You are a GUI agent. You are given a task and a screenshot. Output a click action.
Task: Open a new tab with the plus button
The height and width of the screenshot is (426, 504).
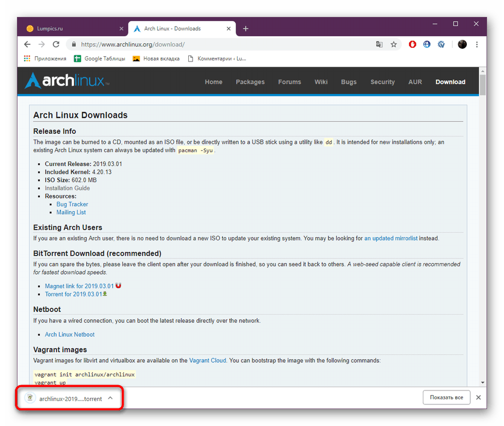[246, 29]
